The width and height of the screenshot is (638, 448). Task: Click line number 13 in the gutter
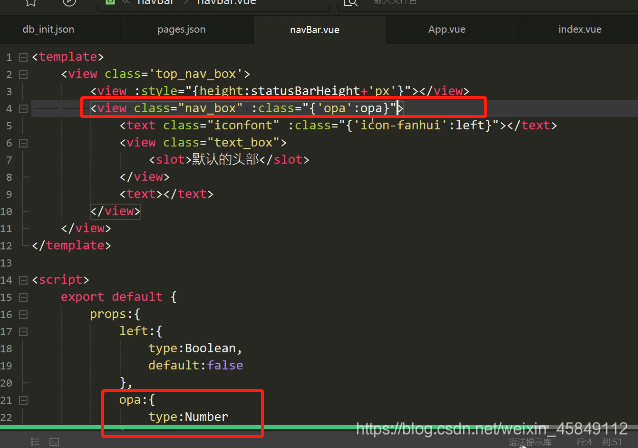coord(7,263)
